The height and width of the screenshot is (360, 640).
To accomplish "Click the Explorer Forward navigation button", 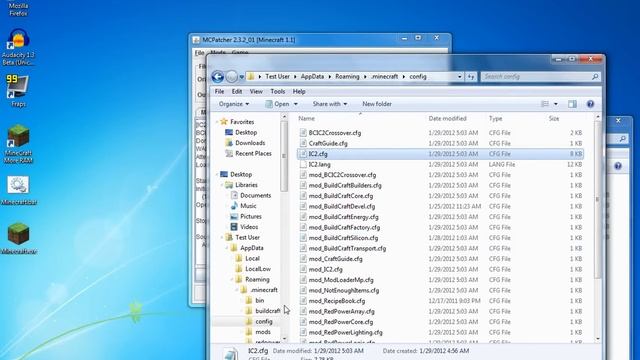I will (x=231, y=77).
